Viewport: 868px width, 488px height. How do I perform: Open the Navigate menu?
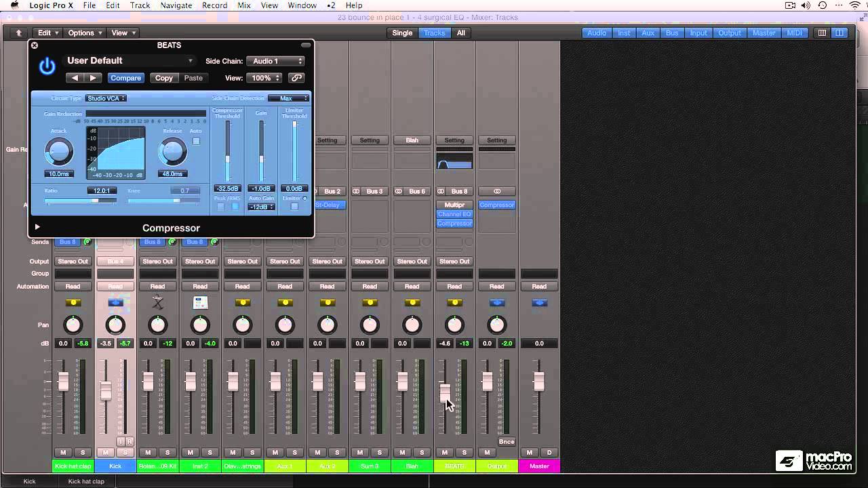point(176,5)
